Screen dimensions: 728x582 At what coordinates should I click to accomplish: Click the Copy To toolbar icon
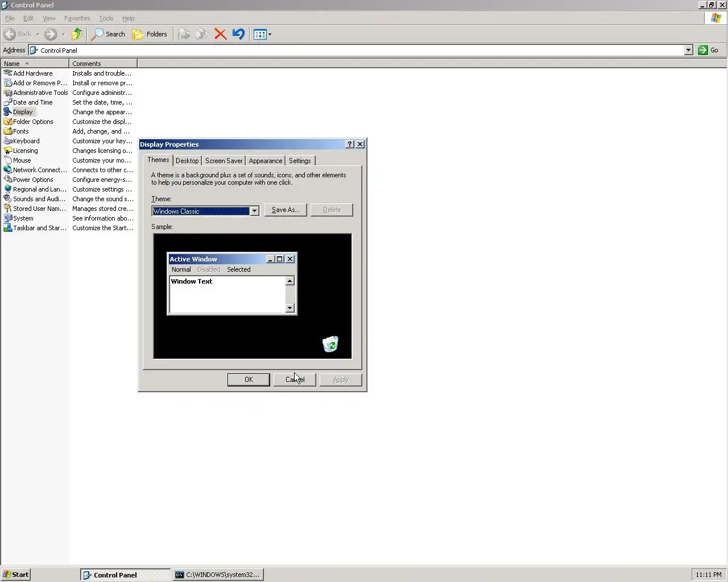tap(202, 34)
